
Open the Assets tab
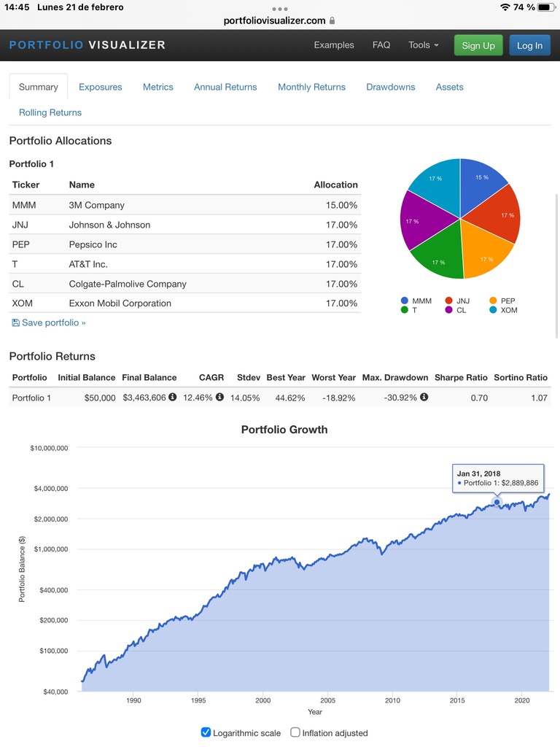(x=449, y=87)
